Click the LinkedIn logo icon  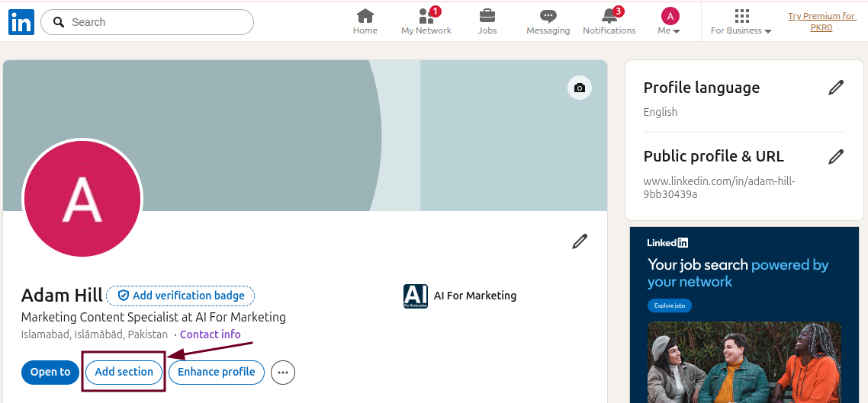coord(21,22)
